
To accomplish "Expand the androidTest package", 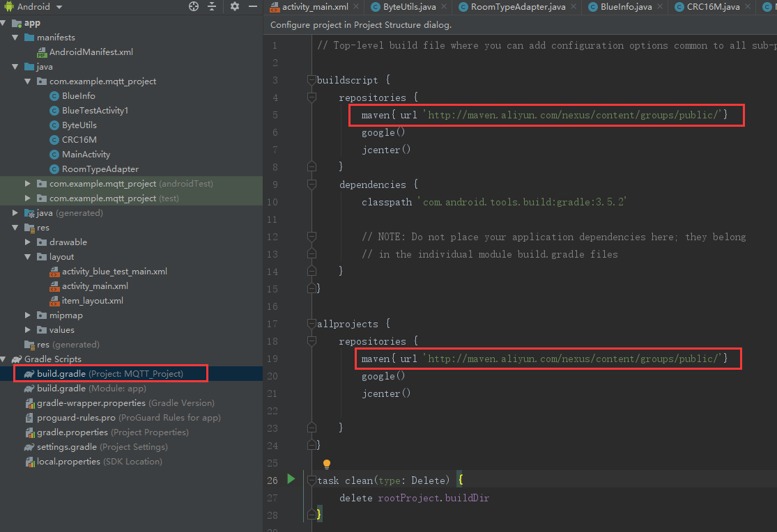I will pyautogui.click(x=28, y=184).
